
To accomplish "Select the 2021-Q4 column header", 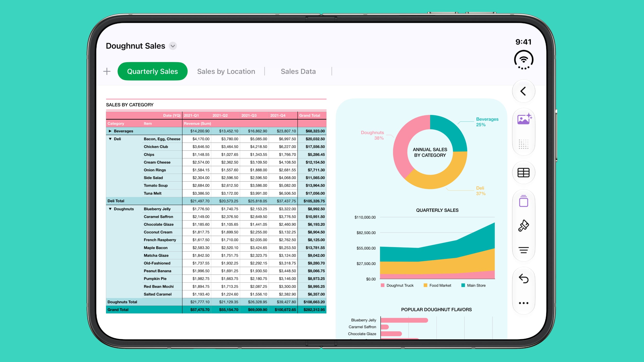I will point(283,115).
